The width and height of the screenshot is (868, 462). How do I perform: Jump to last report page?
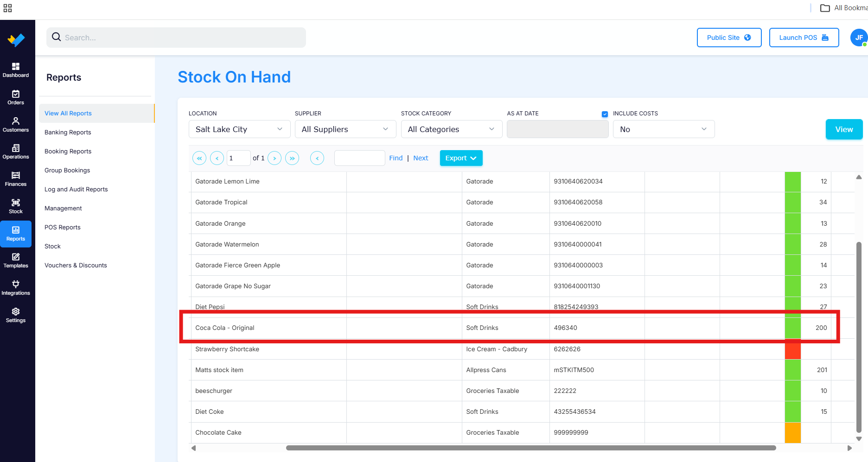pos(292,158)
